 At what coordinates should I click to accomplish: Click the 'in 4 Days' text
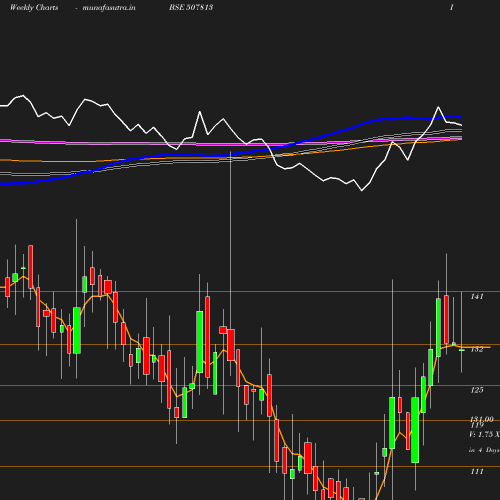[484, 450]
